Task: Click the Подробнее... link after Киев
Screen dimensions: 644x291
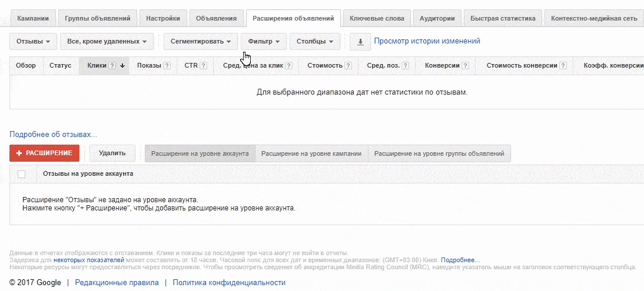Action: 460,260
